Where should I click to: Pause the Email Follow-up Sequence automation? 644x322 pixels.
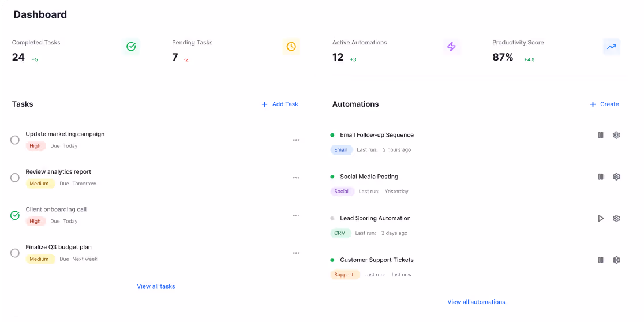(x=601, y=135)
